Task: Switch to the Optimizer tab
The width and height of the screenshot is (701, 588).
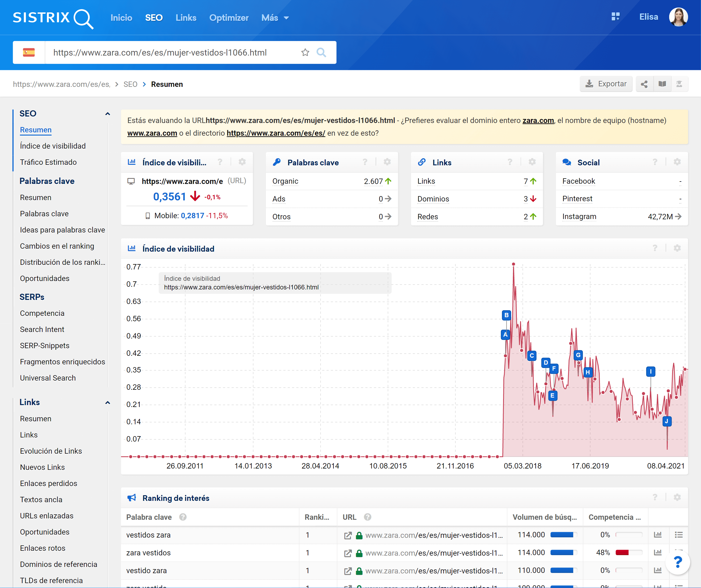Action: tap(229, 18)
